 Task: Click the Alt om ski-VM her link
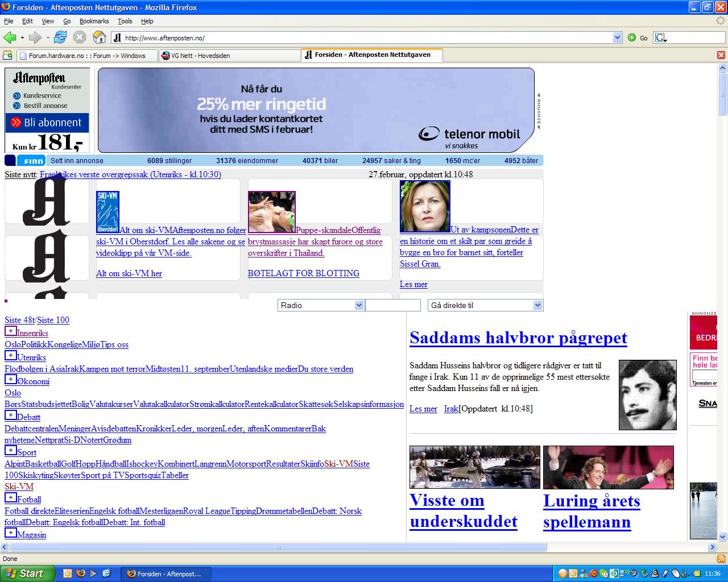(x=129, y=273)
